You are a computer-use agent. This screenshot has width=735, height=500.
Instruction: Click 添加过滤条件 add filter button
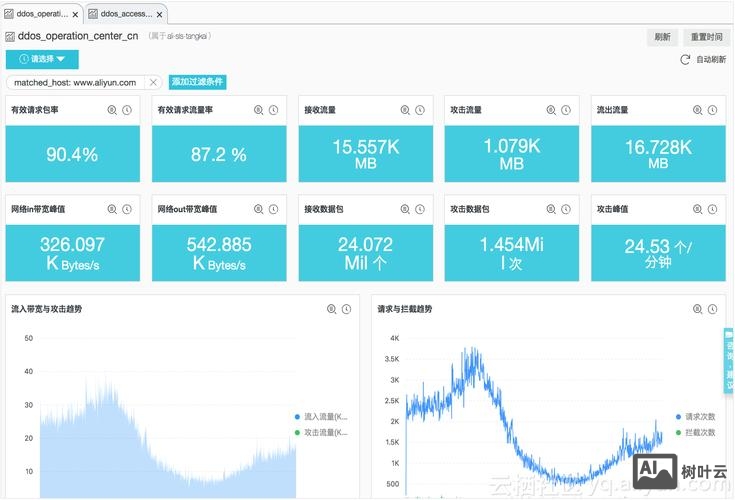click(198, 82)
